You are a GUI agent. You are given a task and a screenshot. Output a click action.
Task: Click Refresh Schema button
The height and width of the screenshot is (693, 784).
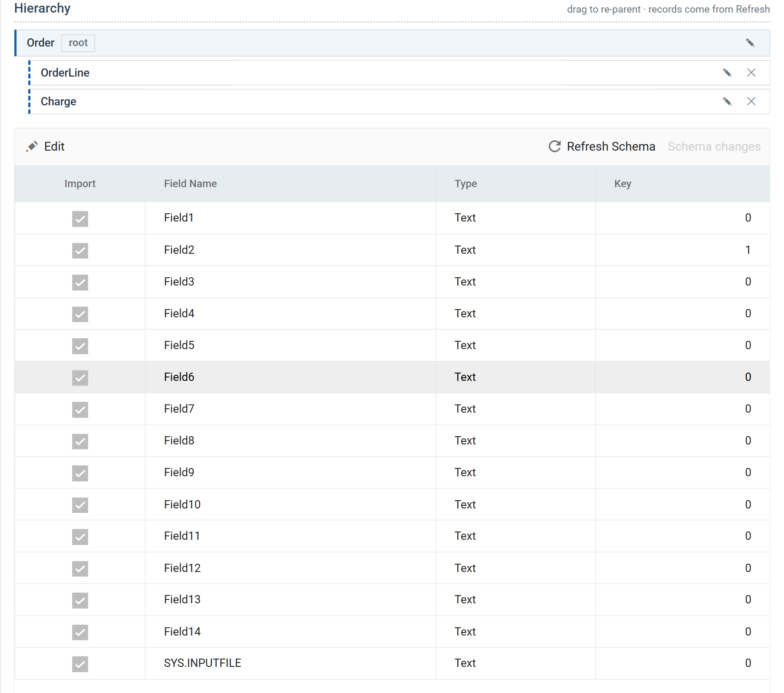tap(602, 147)
